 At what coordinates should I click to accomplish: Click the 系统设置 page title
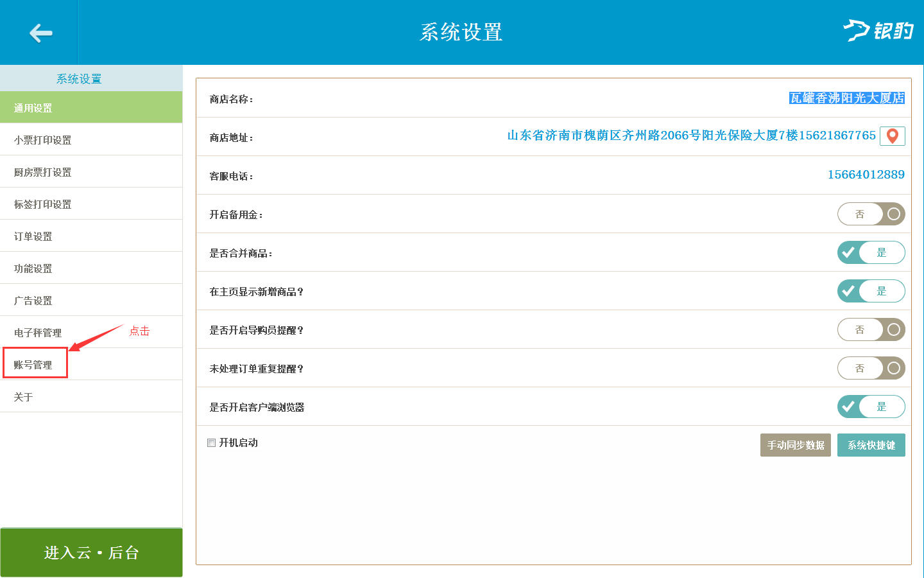point(461,32)
